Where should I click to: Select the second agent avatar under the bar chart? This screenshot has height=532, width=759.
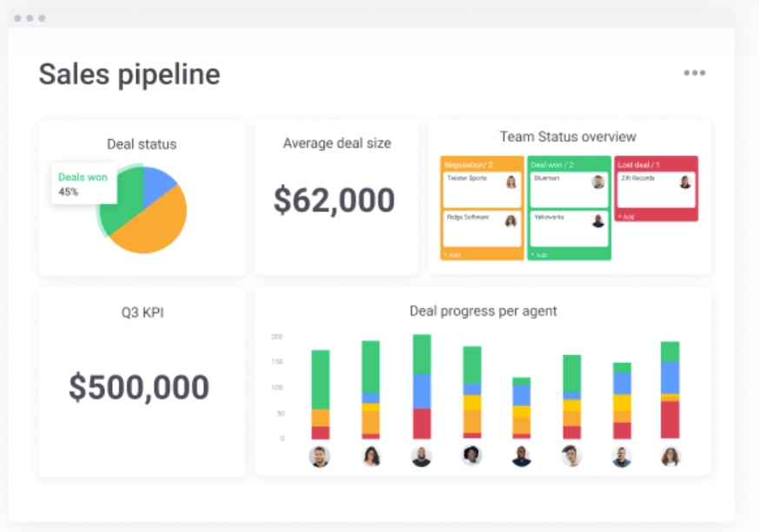click(x=372, y=456)
